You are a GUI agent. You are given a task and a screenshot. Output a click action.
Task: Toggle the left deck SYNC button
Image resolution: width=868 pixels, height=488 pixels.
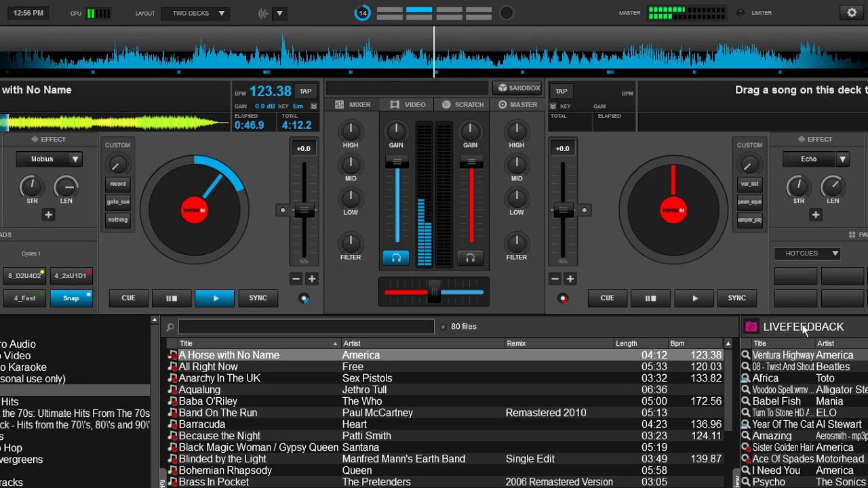tap(258, 298)
